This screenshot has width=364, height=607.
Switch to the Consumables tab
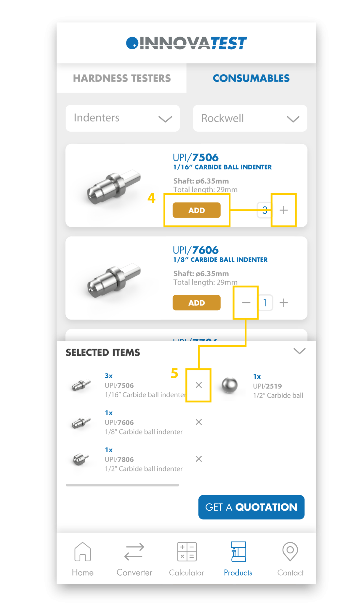251,78
